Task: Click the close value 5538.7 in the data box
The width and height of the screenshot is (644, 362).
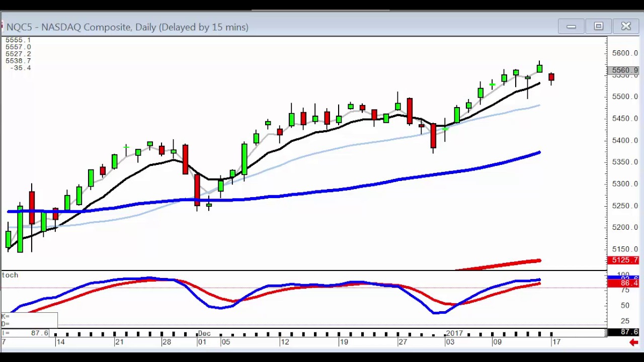Action: coord(18,61)
